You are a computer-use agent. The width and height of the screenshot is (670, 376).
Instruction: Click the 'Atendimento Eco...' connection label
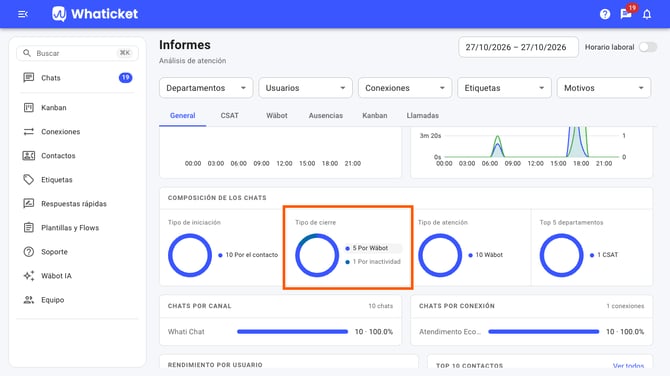450,332
